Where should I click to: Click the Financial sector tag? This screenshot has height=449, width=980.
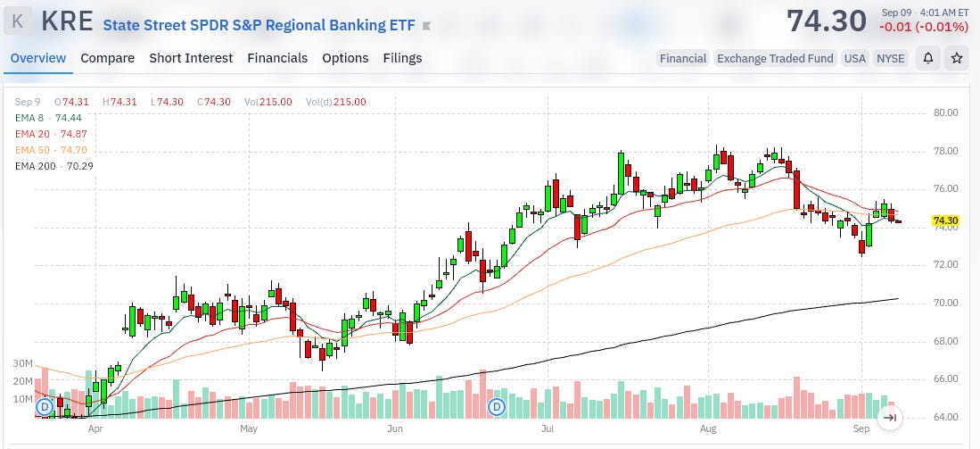click(x=683, y=58)
